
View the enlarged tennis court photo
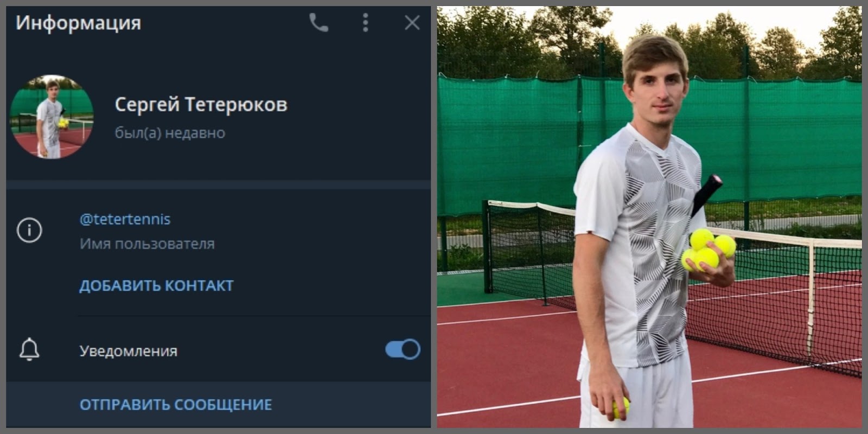click(651, 217)
